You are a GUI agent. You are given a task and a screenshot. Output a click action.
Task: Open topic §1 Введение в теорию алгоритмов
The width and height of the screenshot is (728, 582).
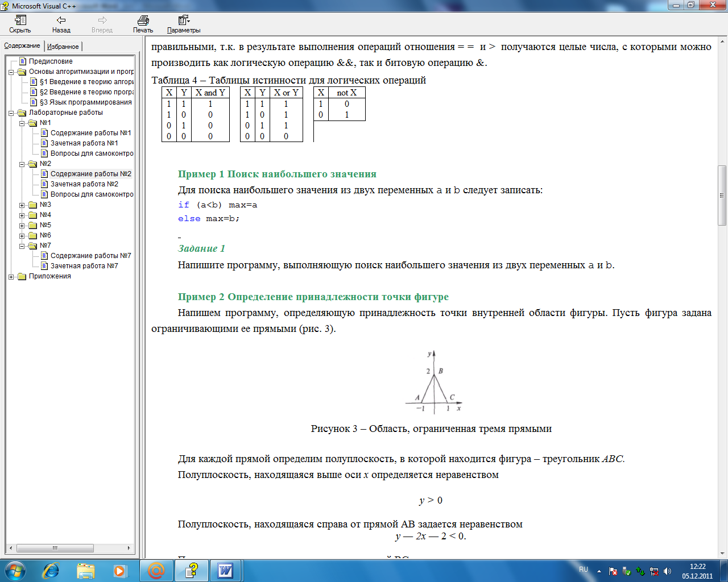(86, 82)
